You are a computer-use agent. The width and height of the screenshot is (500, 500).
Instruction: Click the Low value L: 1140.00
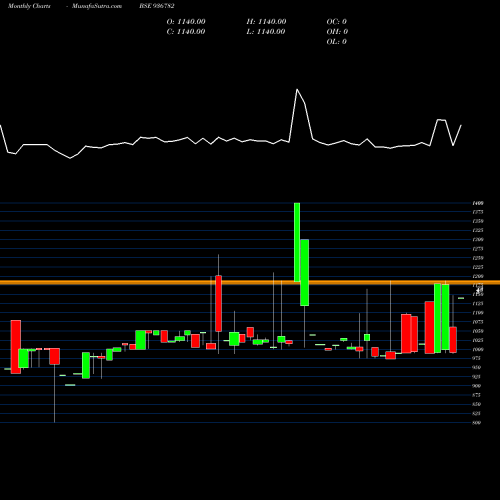[x=266, y=32]
